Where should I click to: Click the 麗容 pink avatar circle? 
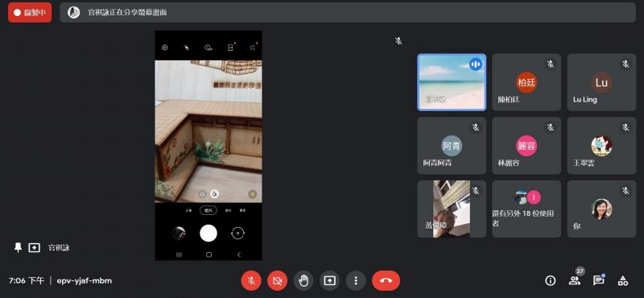[526, 146]
